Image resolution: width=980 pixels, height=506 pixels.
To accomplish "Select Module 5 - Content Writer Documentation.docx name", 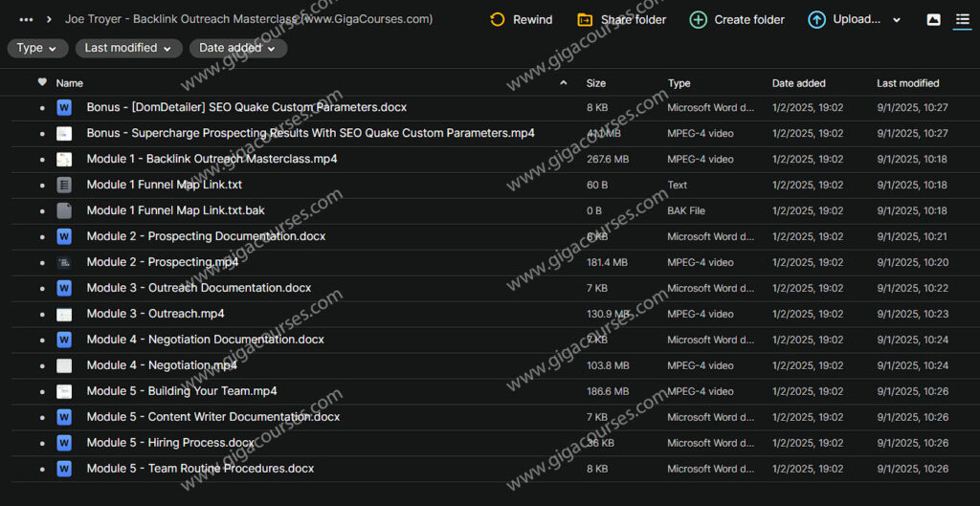I will point(213,417).
